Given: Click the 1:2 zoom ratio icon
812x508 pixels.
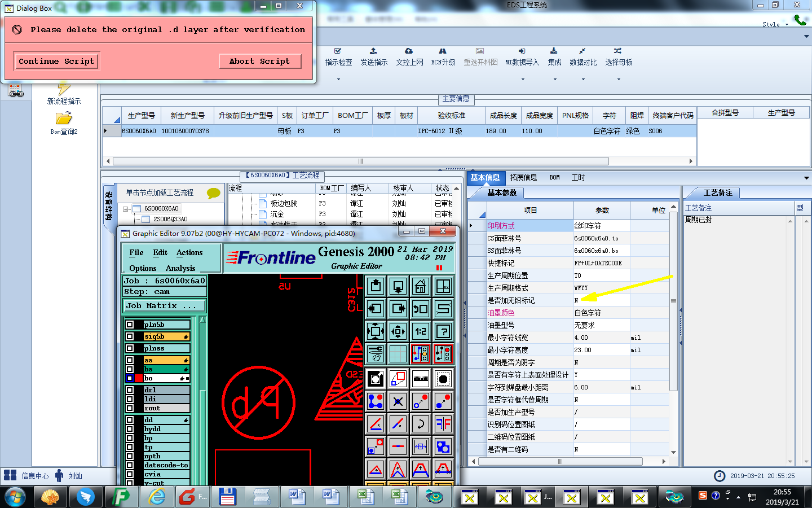Looking at the screenshot, I should [x=421, y=331].
